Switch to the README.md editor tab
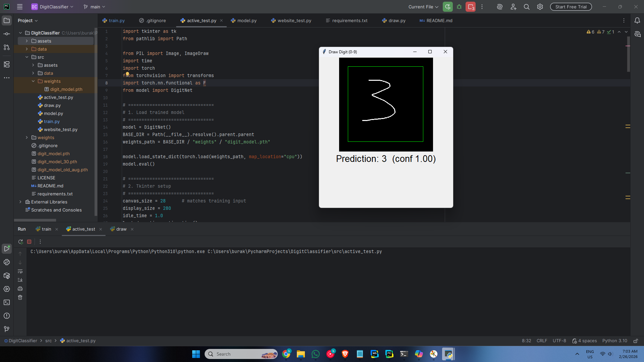 coord(436,20)
